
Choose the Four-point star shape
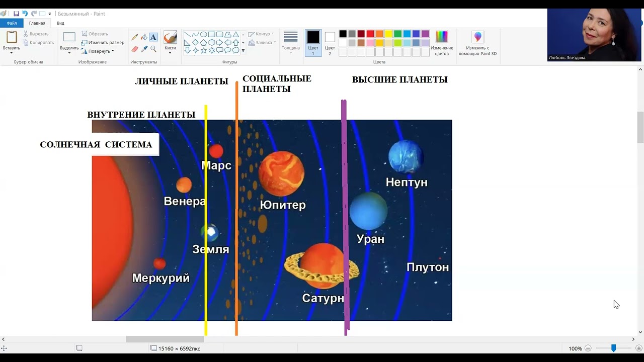pos(196,50)
